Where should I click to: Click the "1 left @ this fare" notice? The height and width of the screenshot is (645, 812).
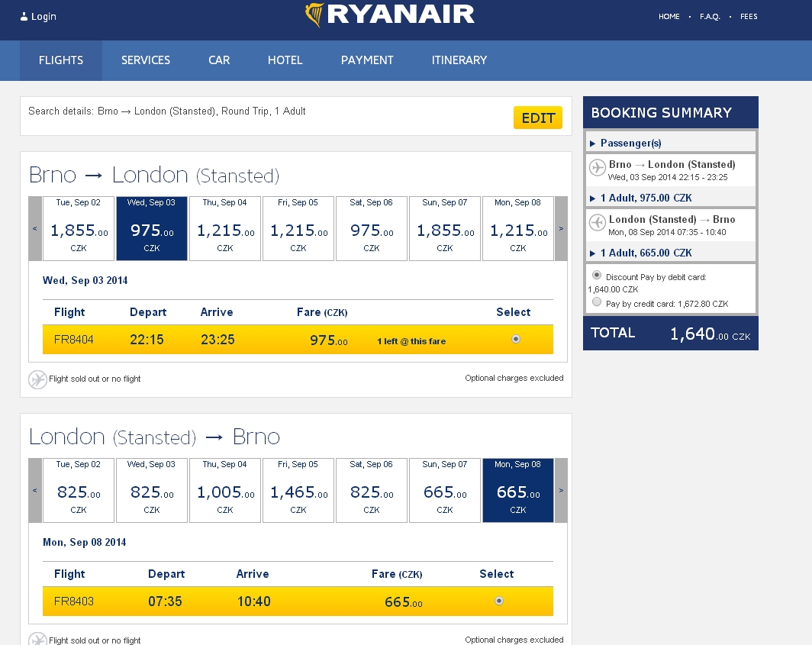[x=411, y=341]
